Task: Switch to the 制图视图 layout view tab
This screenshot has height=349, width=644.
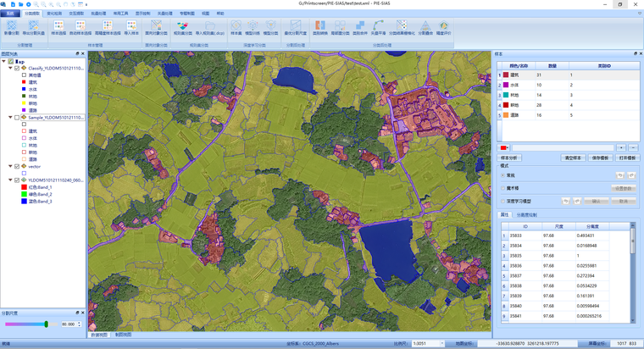Action: [x=123, y=335]
